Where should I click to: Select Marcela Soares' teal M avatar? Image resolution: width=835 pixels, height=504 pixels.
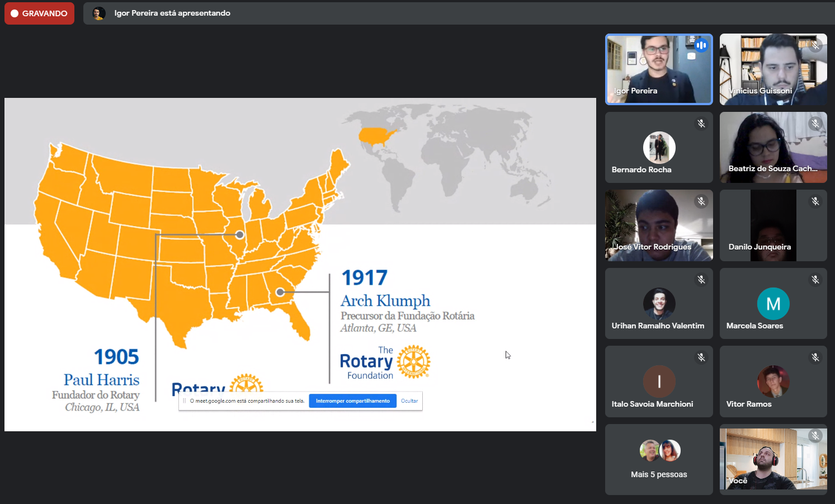pyautogui.click(x=773, y=304)
